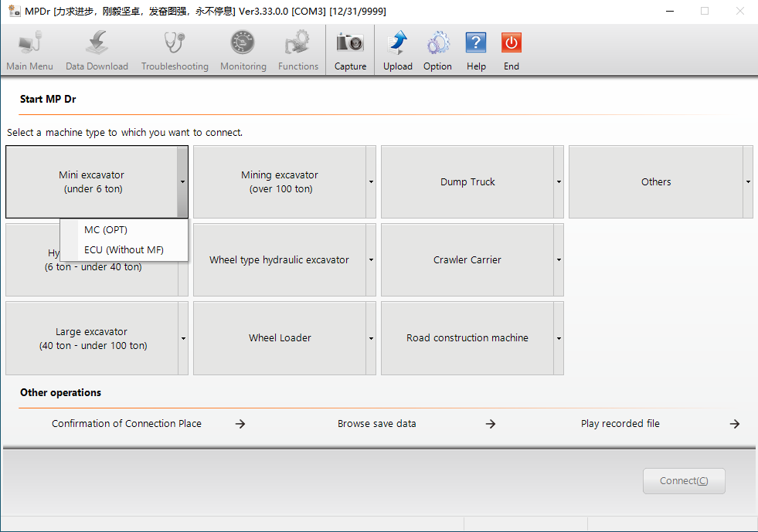
Task: Click the Connect(C) button
Action: 684,481
